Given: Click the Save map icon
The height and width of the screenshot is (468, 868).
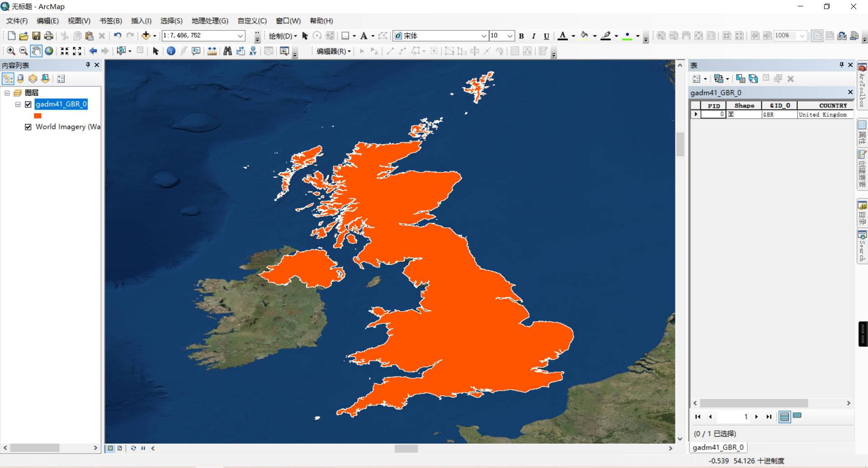Looking at the screenshot, I should click(x=36, y=36).
